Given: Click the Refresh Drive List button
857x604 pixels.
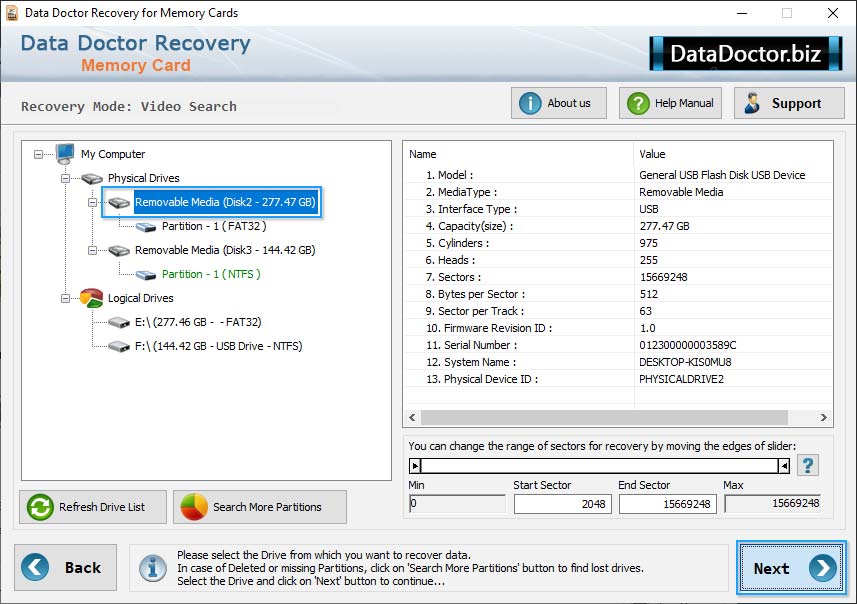Looking at the screenshot, I should [x=93, y=507].
